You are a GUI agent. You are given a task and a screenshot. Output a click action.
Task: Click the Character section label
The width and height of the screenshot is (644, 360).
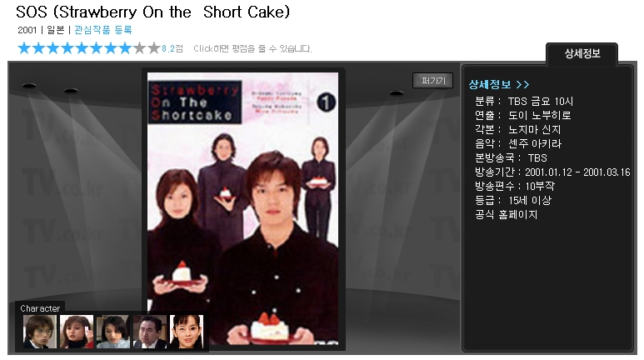40,308
